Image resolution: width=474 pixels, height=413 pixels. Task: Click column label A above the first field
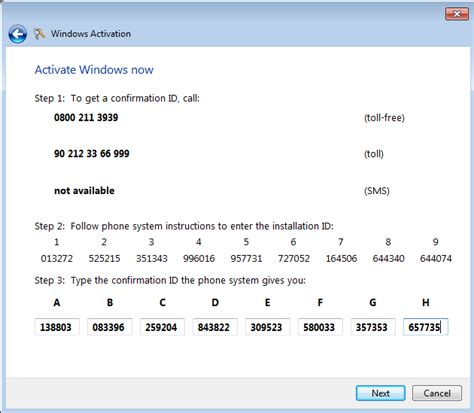[x=57, y=303]
